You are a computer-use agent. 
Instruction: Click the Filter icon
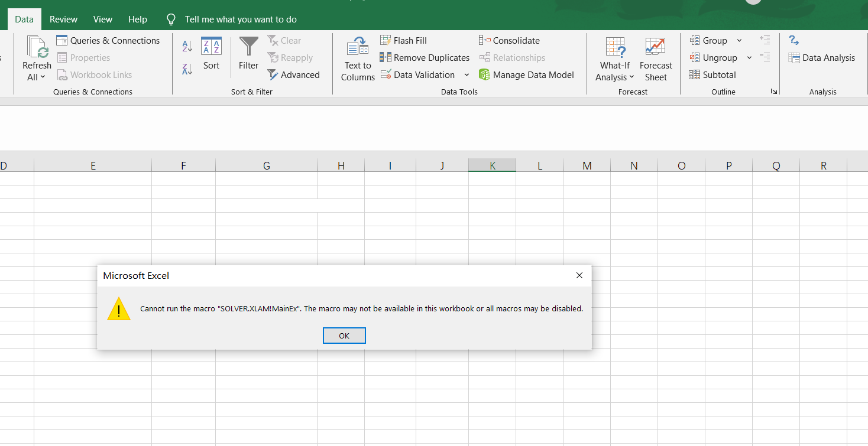[x=248, y=52]
